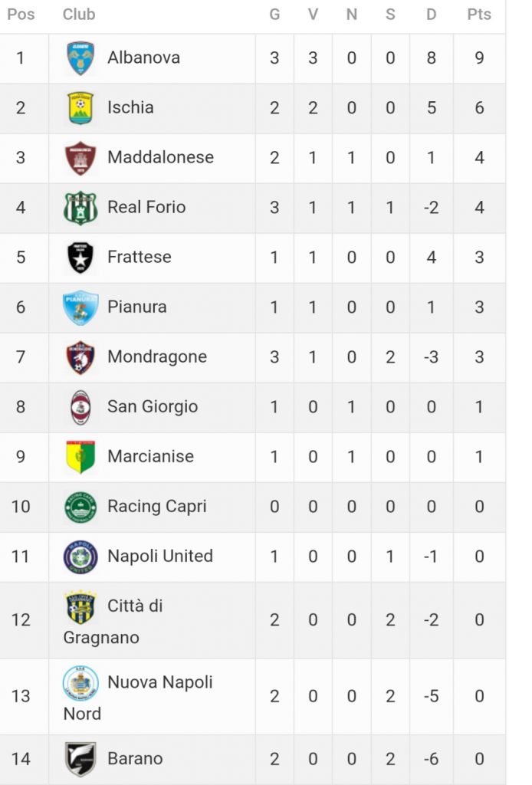This screenshot has width=532, height=785.
Task: Click the Real Forio green crest
Action: [x=80, y=208]
